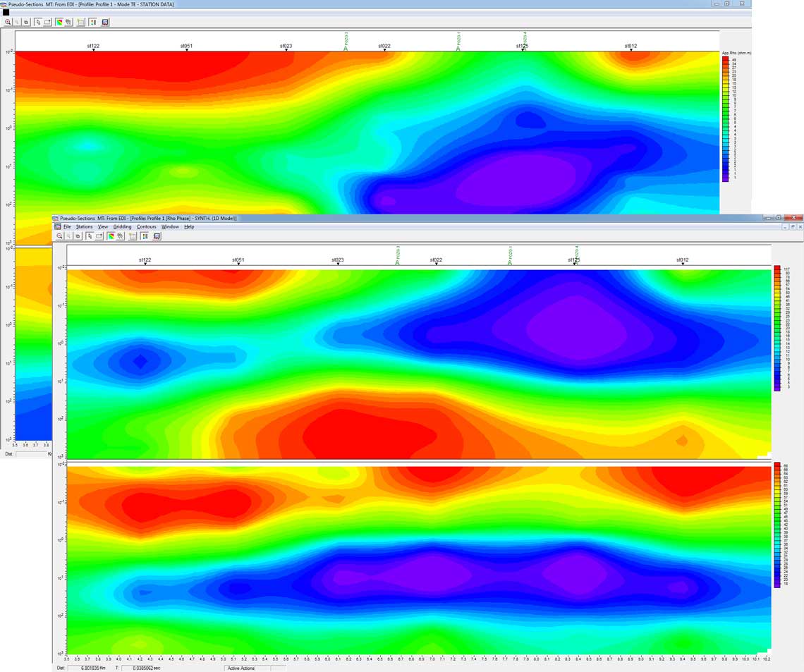Image resolution: width=804 pixels, height=672 pixels.
Task: Open the Contours menu
Action: [146, 226]
